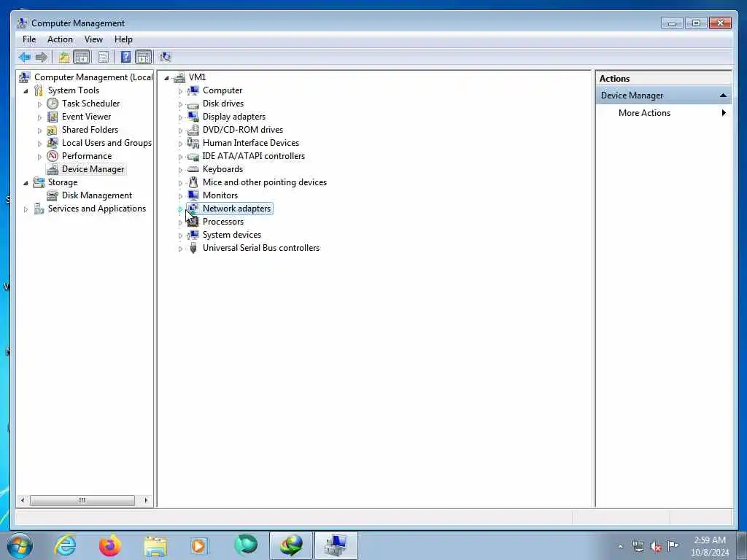This screenshot has height=560, width=747.
Task: Select the Computer device category label
Action: [x=222, y=90]
